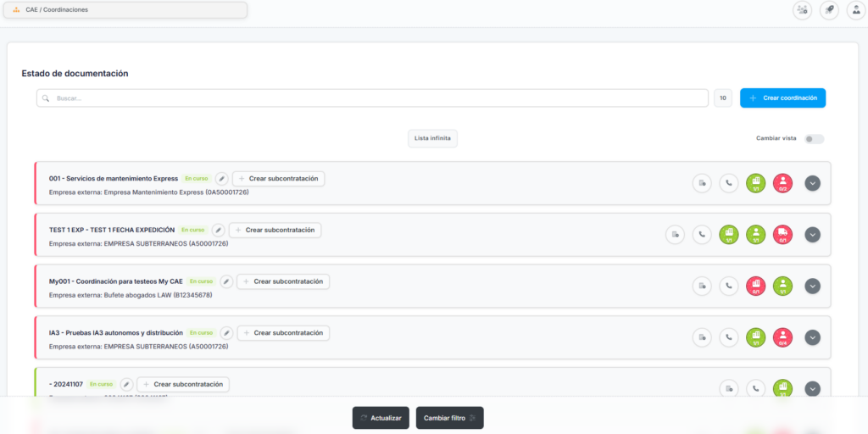Open red workers 0/2 badge in 001 row

tap(782, 183)
